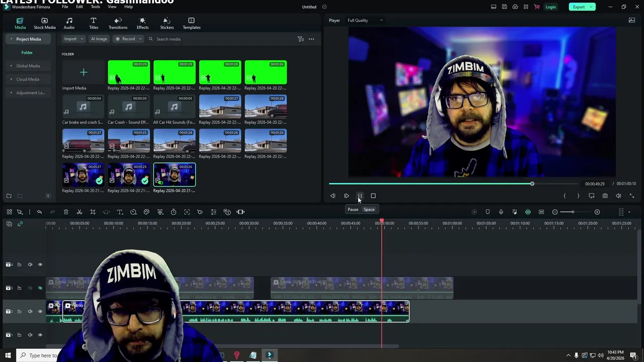Screen dimensions: 644x362
Task: Open the Speed tool icon
Action: click(x=133, y=212)
